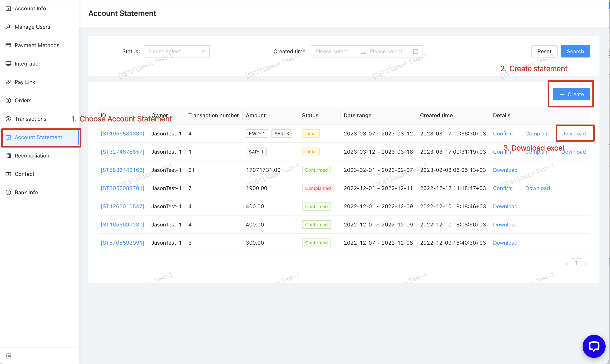Open the Status dropdown
This screenshot has width=610, height=364.
[x=176, y=52]
